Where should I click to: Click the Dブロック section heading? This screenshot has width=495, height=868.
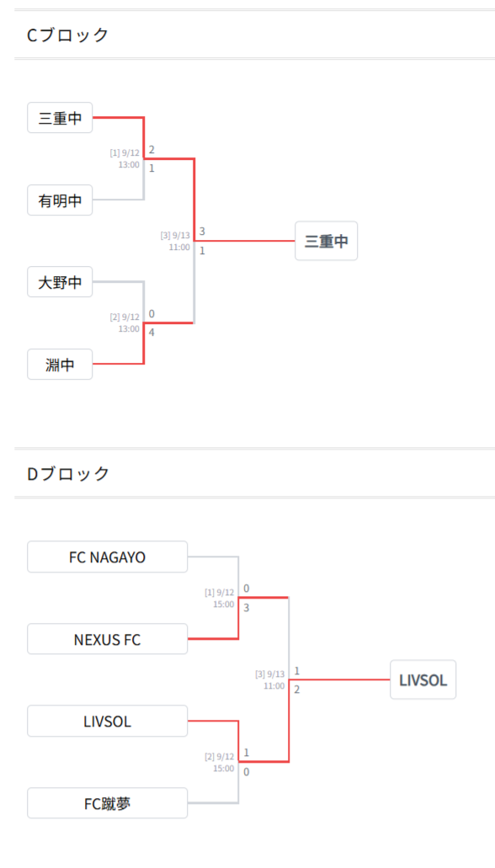pos(68,473)
